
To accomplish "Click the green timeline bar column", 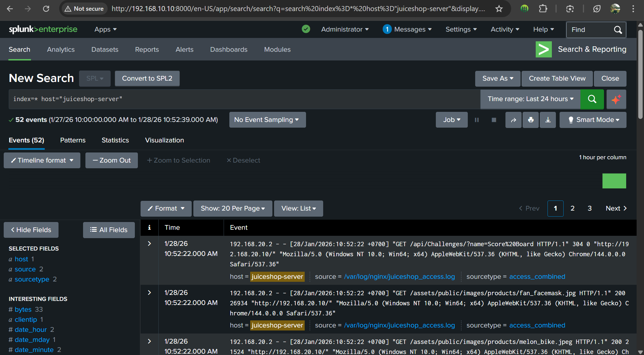I will click(x=614, y=181).
